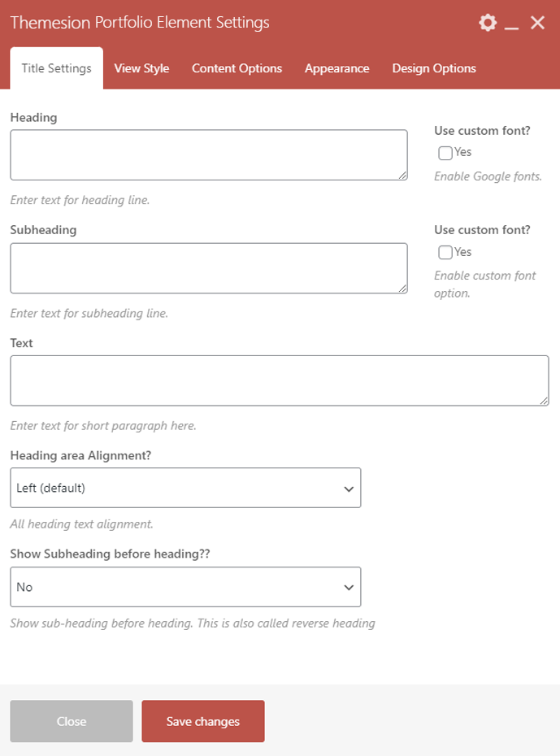Image resolution: width=560 pixels, height=756 pixels.
Task: Enable custom font checkbox for Subheading
Action: 445,252
